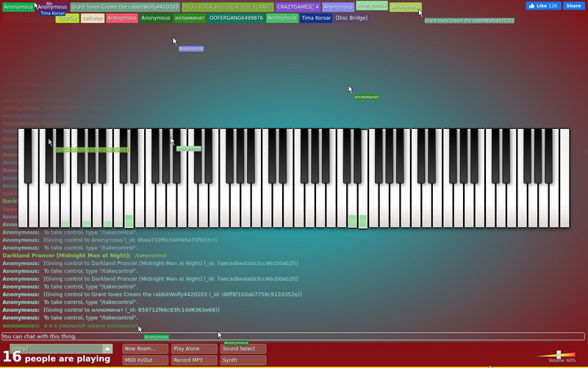
Task: Click the Grant loves Cream user tag
Action: [x=125, y=7]
